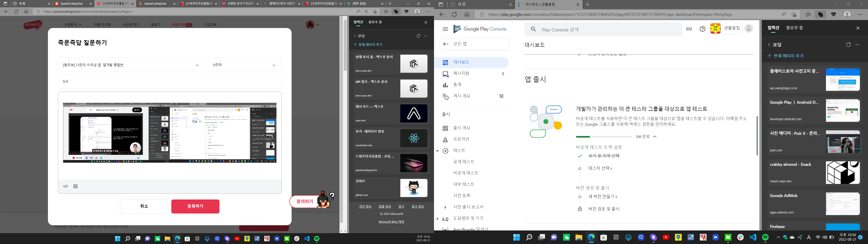This screenshot has width=868, height=244.
Task: Open the 생활꿀팁 app switcher in Play Console
Action: coord(726,29)
